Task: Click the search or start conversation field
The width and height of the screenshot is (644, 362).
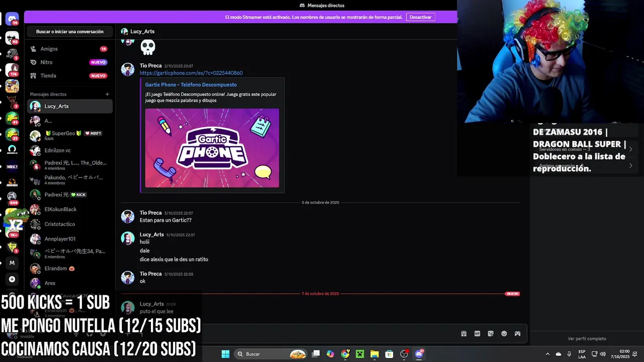Action: (x=69, y=32)
